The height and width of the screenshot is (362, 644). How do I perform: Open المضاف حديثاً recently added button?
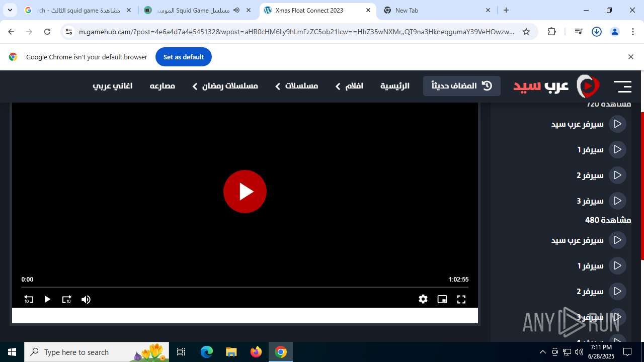click(x=462, y=85)
